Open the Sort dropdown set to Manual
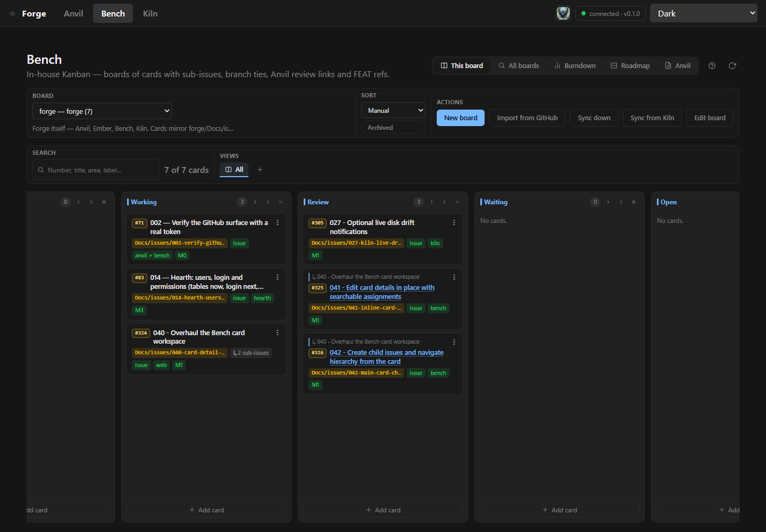Viewport: 766px width, 532px height. [393, 110]
